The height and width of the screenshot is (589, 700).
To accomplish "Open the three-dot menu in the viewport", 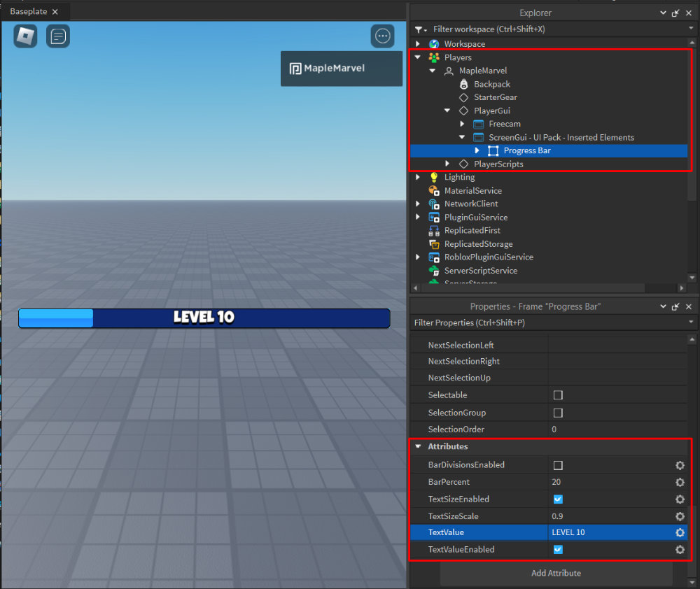I will 382,36.
